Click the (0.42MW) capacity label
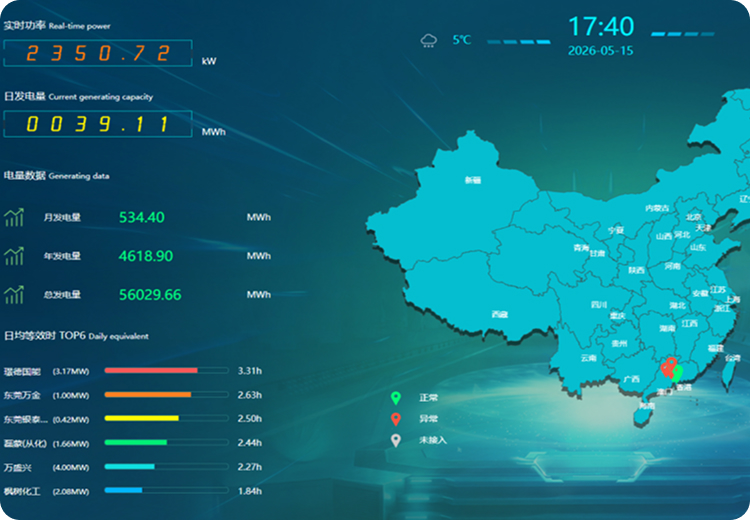The image size is (750, 520). click(x=71, y=420)
